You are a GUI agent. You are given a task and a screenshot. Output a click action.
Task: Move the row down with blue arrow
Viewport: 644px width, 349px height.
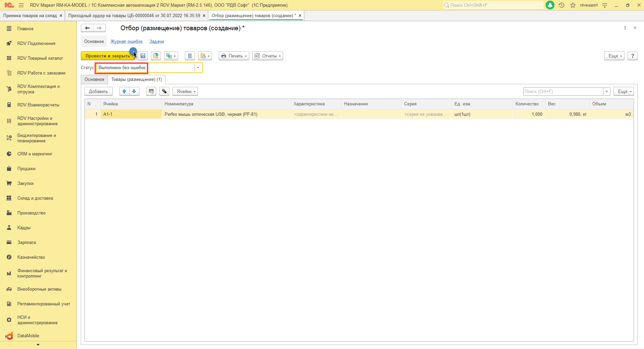tap(134, 91)
